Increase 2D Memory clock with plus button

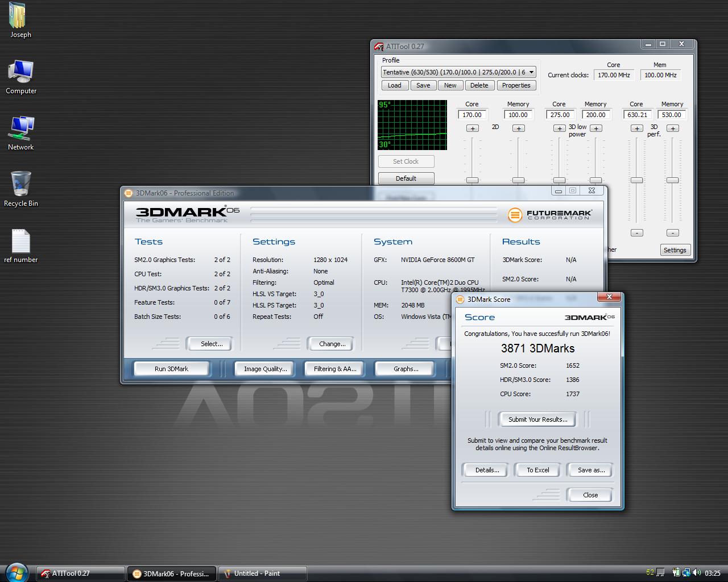[x=519, y=128]
